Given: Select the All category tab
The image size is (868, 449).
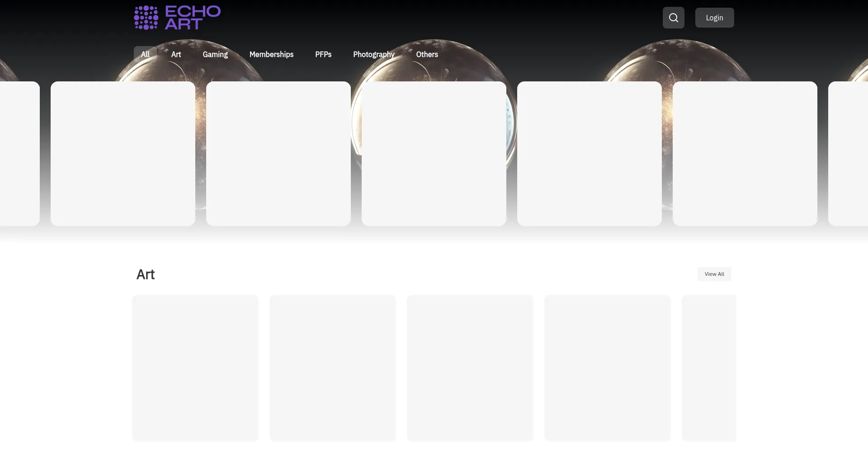Looking at the screenshot, I should (x=145, y=54).
